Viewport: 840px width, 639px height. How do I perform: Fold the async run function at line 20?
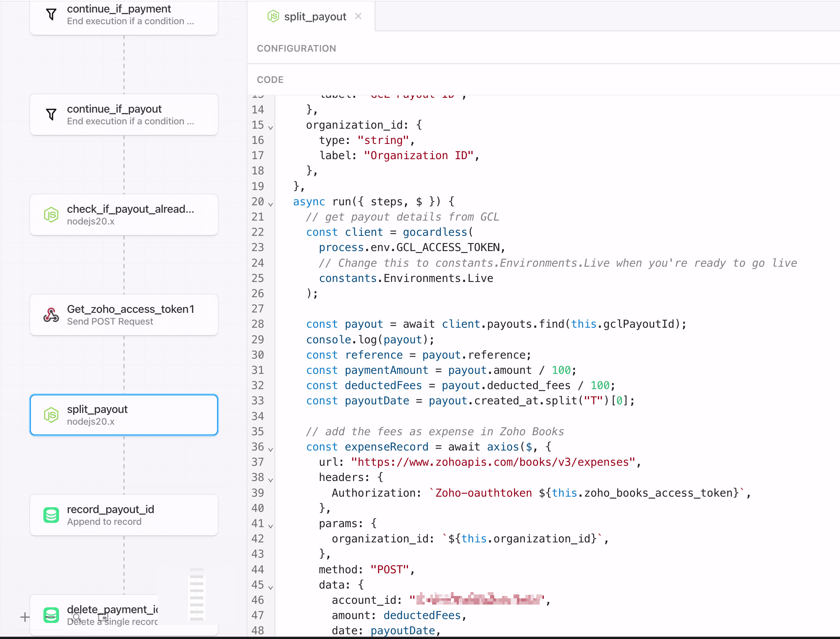[x=271, y=204]
